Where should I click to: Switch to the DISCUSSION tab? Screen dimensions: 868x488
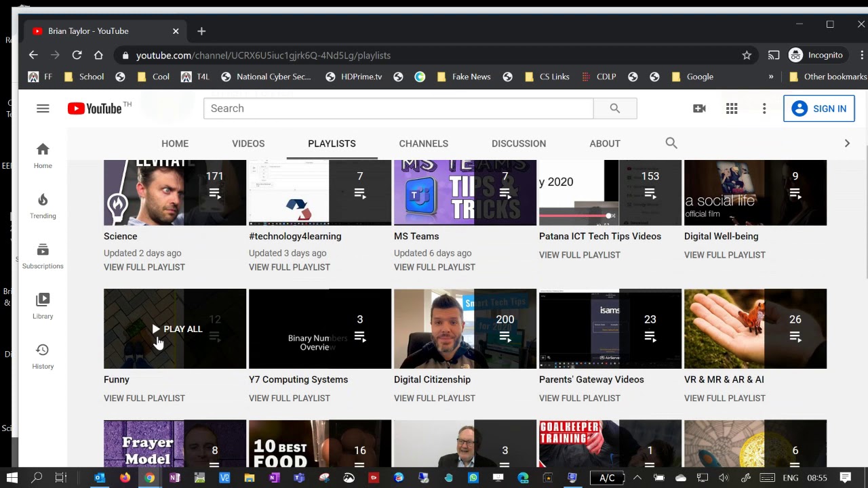click(519, 144)
